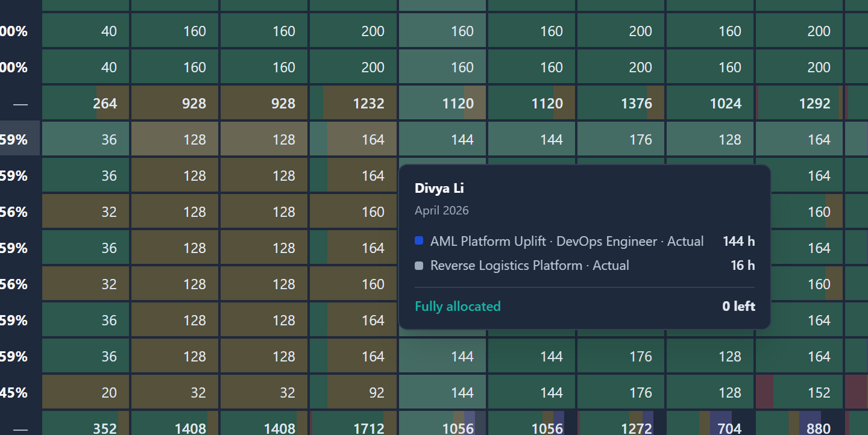
Task: Click the 45% utilization row label
Action: pyautogui.click(x=14, y=392)
